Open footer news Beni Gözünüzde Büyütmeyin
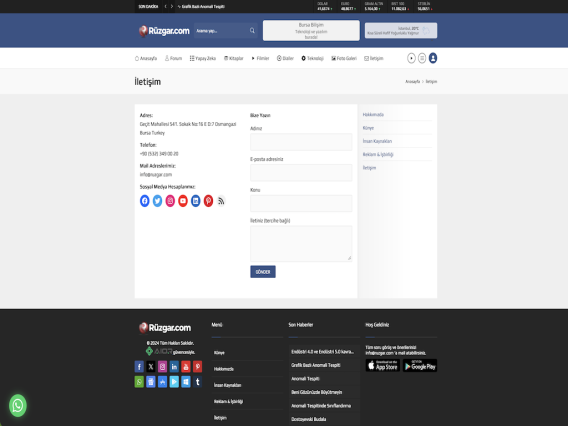The image size is (568, 426). click(317, 392)
